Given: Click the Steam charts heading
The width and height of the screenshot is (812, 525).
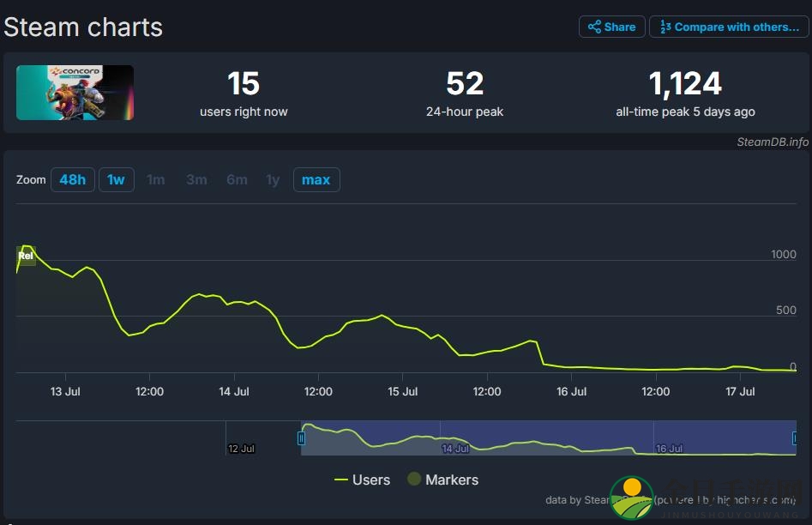Looking at the screenshot, I should tap(83, 27).
